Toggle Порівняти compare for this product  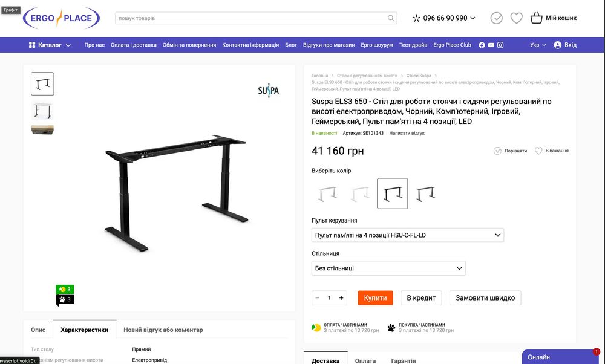pos(510,151)
